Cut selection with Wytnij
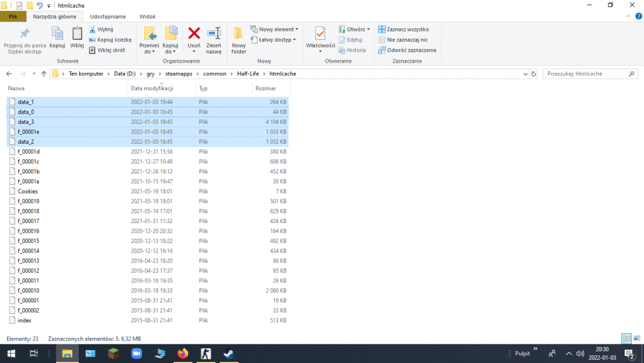The height and width of the screenshot is (363, 644). [101, 29]
